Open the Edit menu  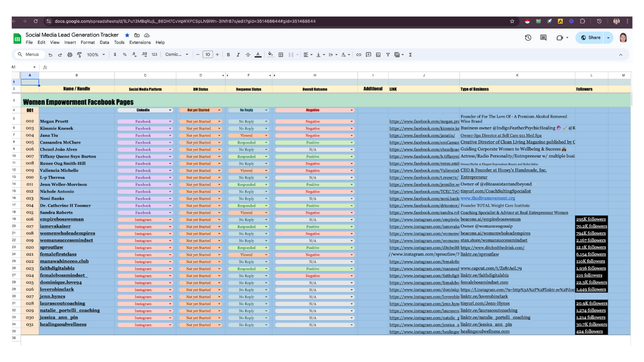point(41,42)
